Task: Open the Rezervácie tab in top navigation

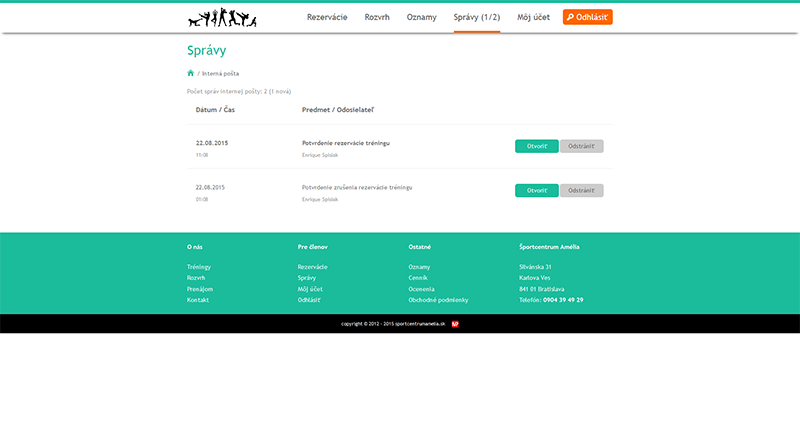Action: click(x=327, y=17)
